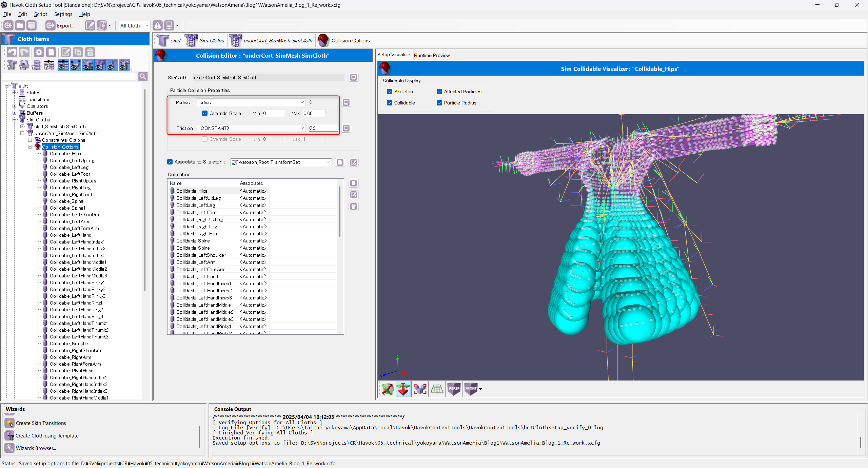Click the FRONT view cube icon
The width and height of the screenshot is (868, 468).
pos(471,389)
